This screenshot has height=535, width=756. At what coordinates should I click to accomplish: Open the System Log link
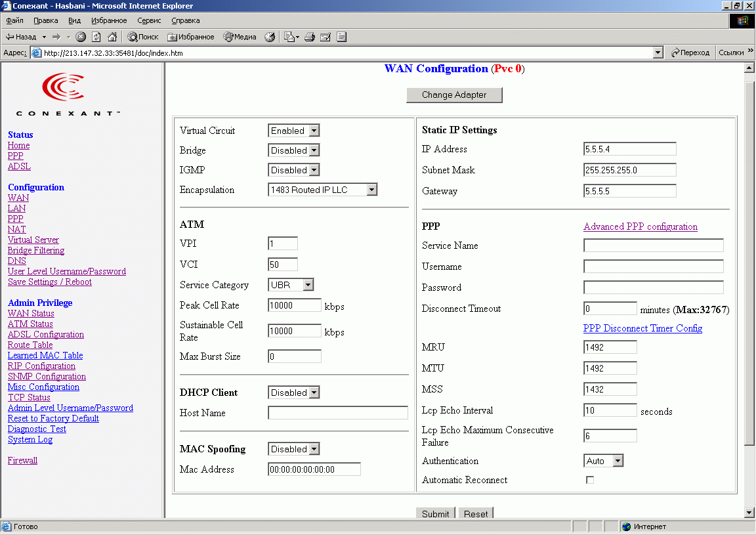[x=30, y=439]
